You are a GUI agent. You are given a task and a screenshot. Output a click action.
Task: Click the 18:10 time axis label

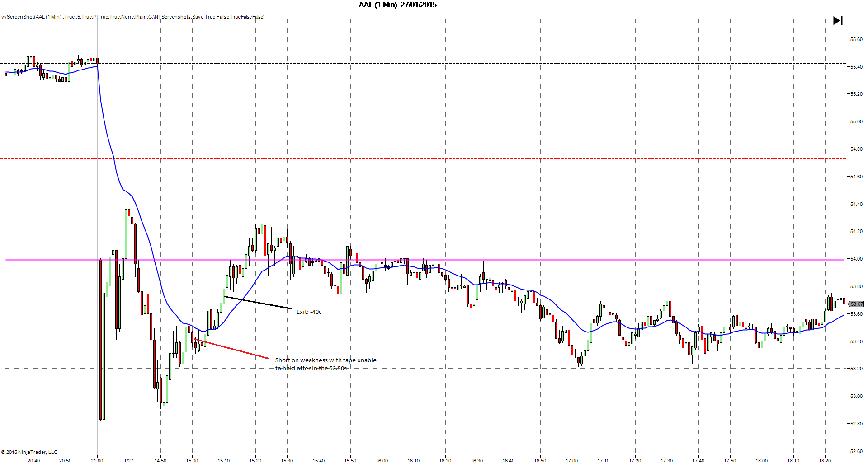pos(793,461)
